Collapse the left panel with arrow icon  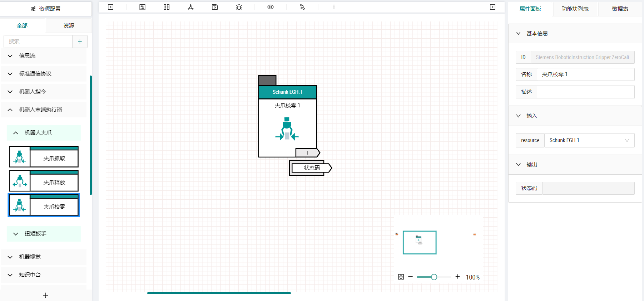[x=111, y=7]
